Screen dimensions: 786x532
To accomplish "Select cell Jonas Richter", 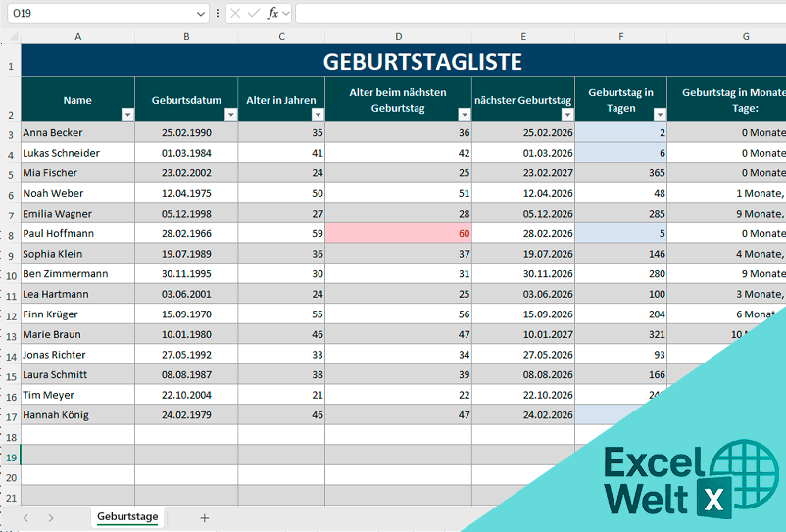I will (x=77, y=355).
